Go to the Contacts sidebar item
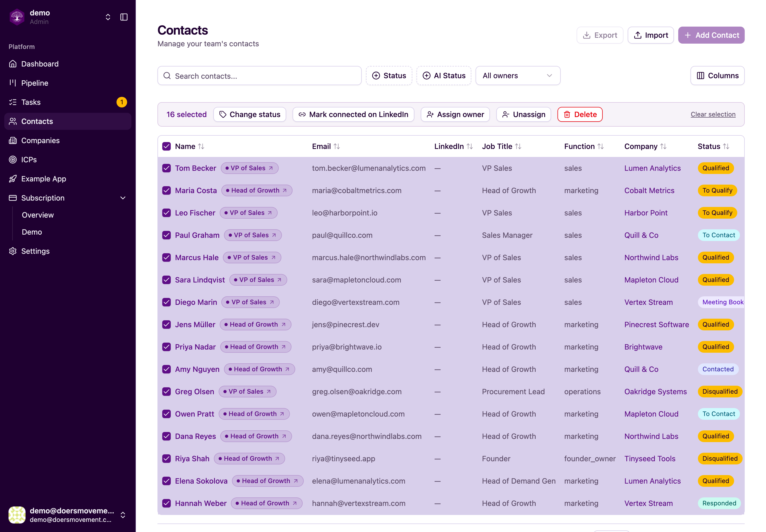766x532 pixels. 68,121
